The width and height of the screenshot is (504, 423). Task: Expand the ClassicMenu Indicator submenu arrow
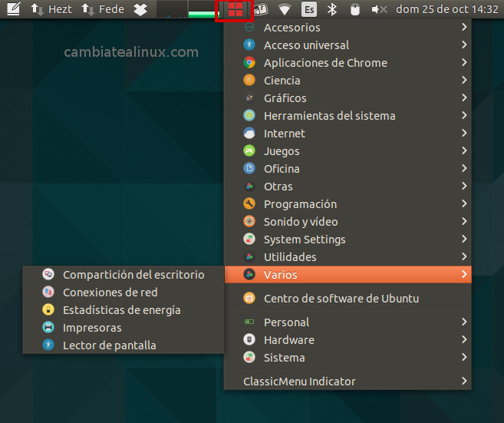point(464,381)
